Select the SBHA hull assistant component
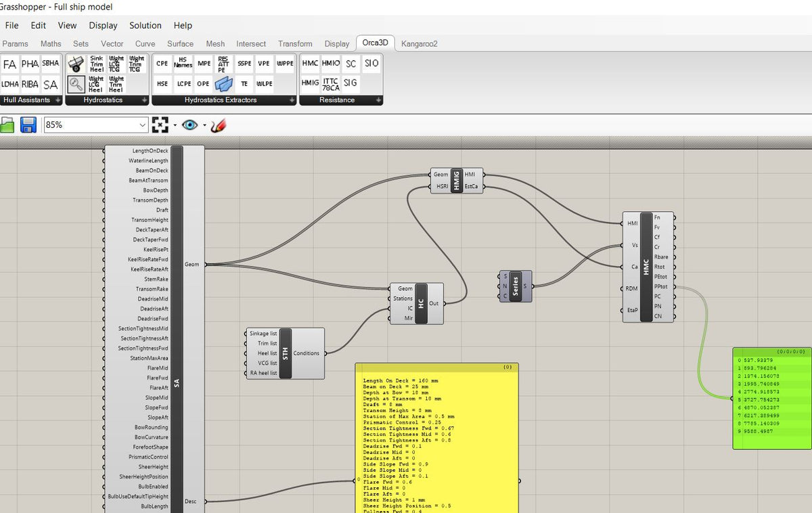 coord(51,64)
